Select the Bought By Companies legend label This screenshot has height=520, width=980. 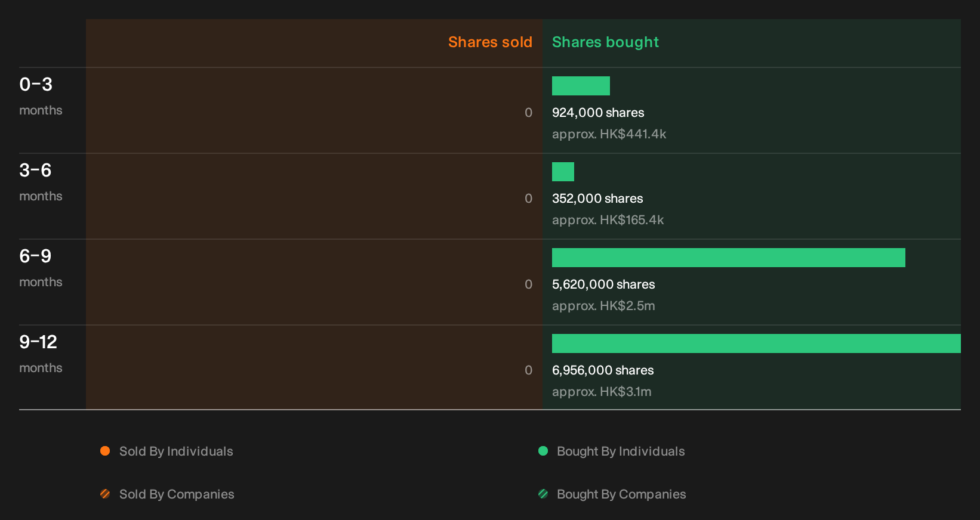[x=621, y=494]
